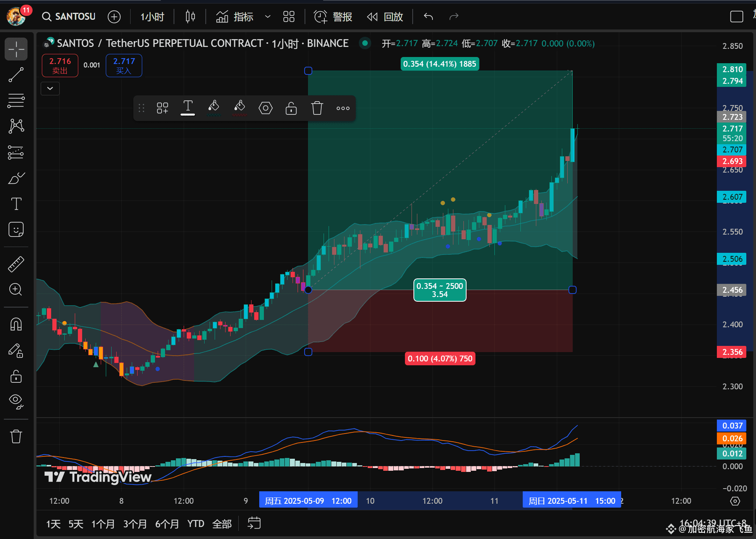Open more options three-dot menu
This screenshot has height=539, width=756.
[x=343, y=108]
